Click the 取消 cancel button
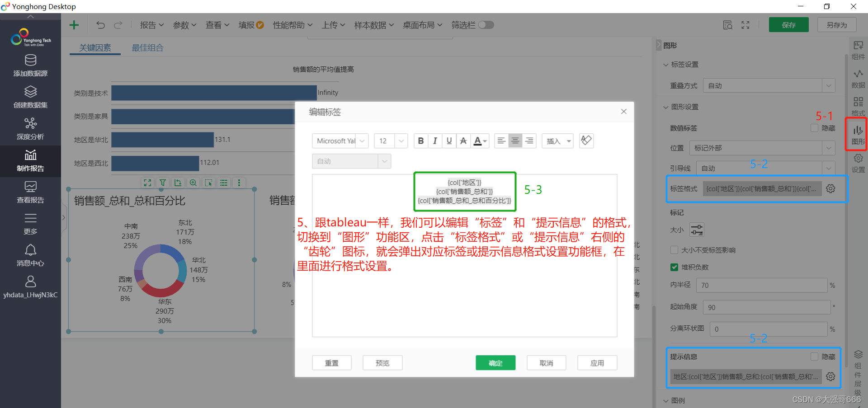 pos(547,363)
